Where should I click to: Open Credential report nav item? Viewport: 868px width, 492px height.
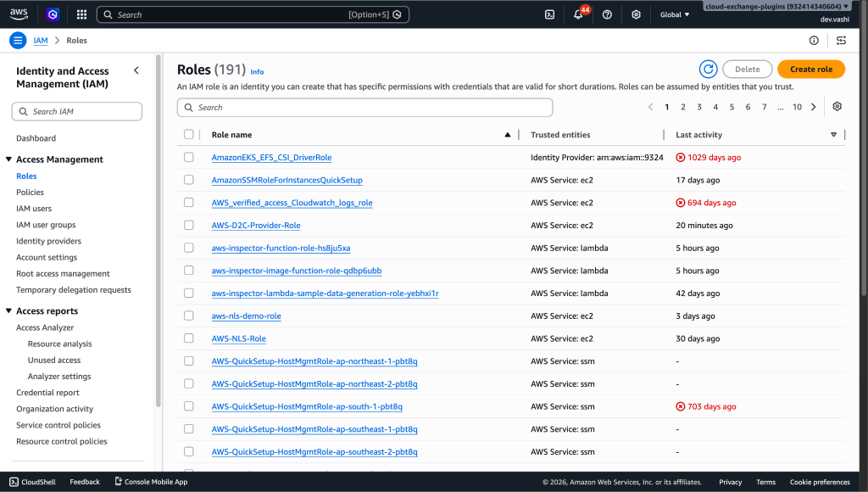point(47,392)
